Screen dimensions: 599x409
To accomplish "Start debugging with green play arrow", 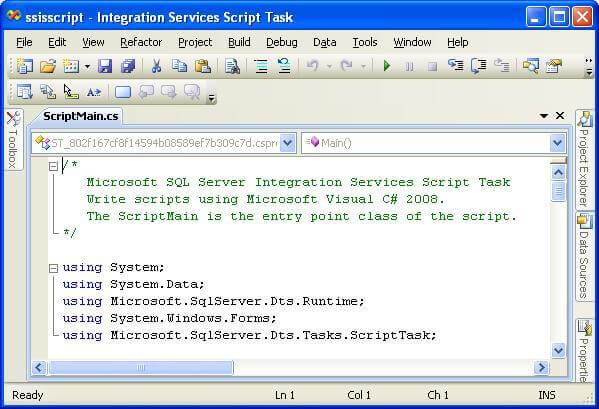I will click(387, 66).
